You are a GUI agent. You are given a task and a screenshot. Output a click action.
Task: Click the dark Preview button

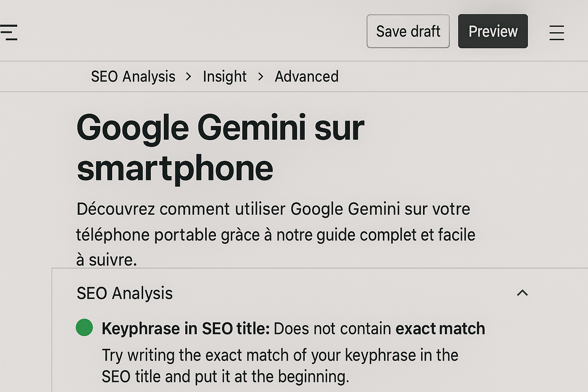click(493, 31)
